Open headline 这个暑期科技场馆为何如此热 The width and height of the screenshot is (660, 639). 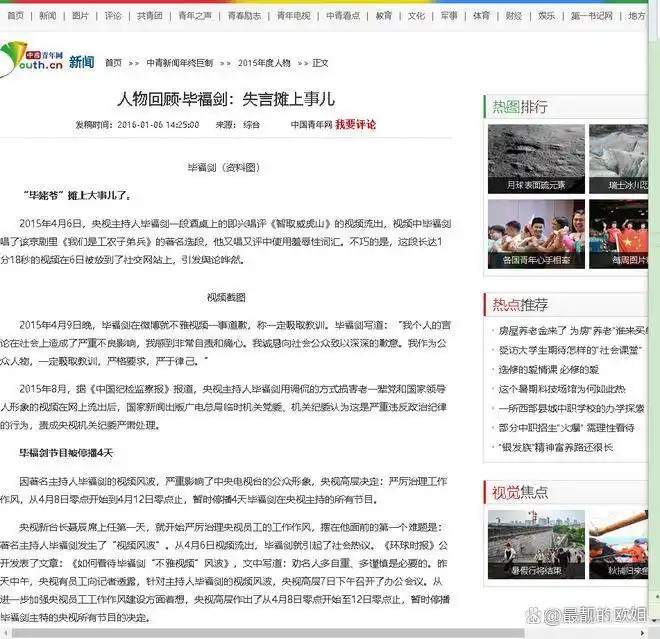(561, 389)
